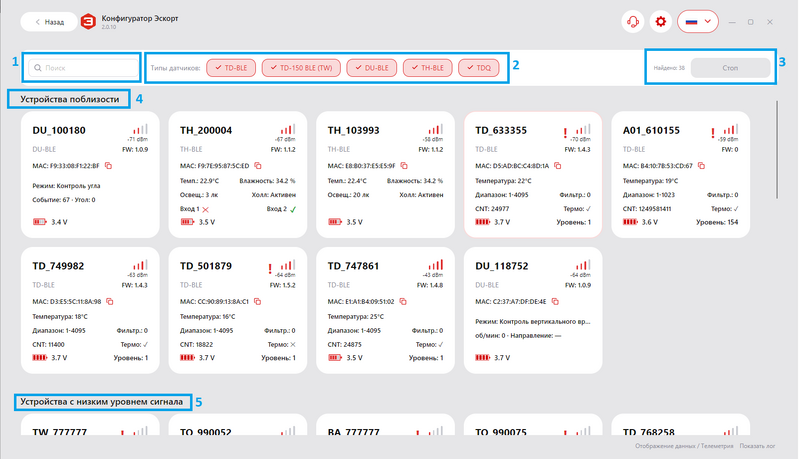Toggle the TD-150 BLE (TW) filter
This screenshot has height=459, width=800.
(x=301, y=68)
